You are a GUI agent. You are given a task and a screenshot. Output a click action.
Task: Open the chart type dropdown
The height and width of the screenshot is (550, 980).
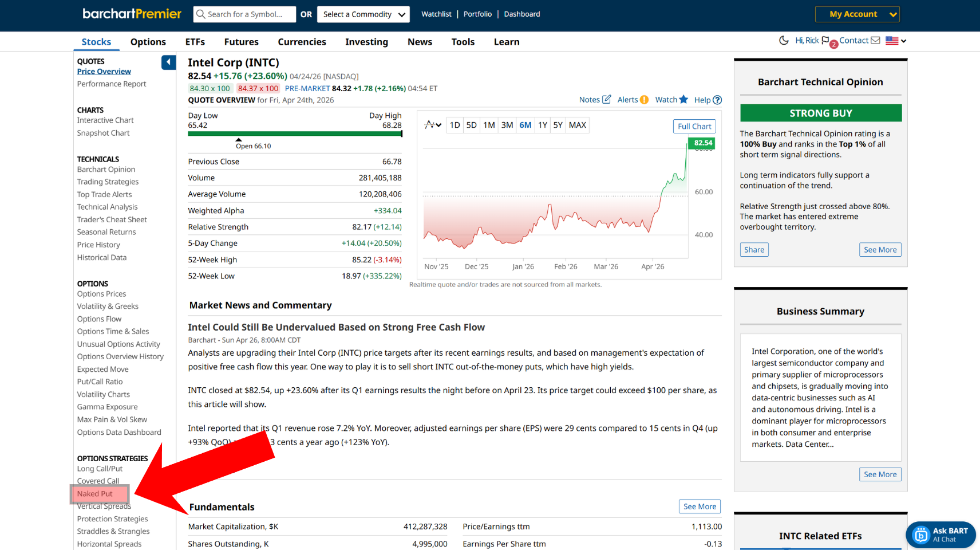click(x=433, y=125)
